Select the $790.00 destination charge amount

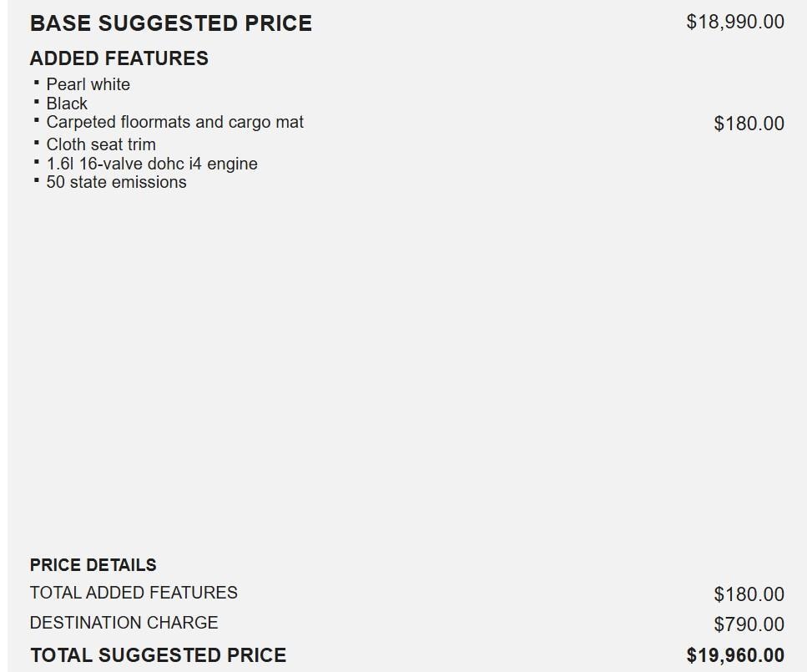tap(749, 624)
